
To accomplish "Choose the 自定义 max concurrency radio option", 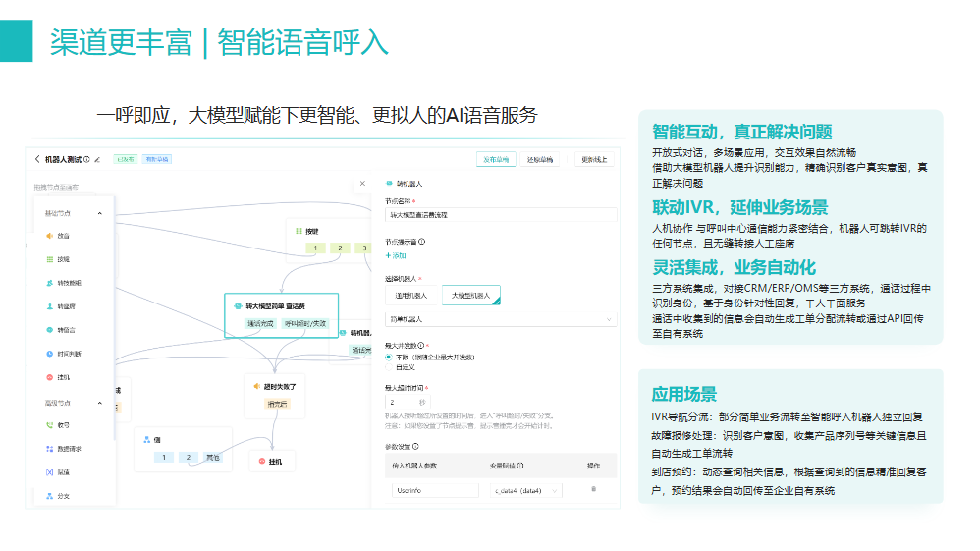I will (389, 367).
